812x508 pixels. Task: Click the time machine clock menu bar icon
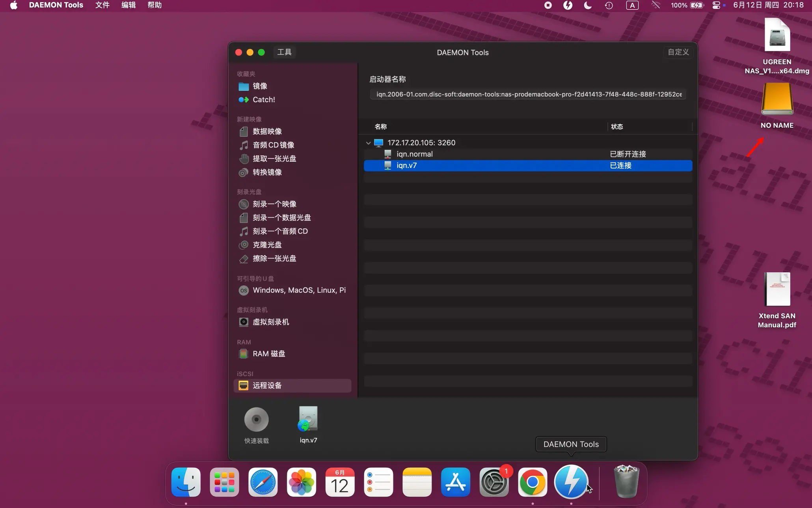(x=609, y=5)
